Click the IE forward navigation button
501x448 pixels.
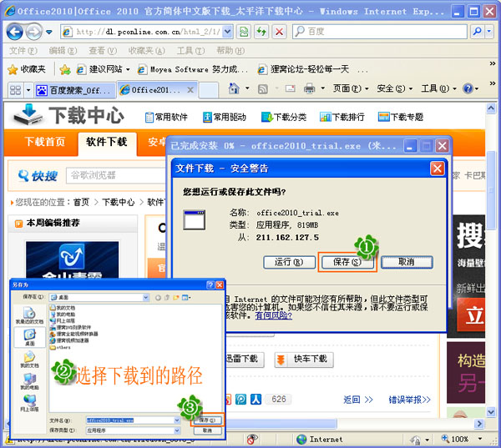pos(33,32)
